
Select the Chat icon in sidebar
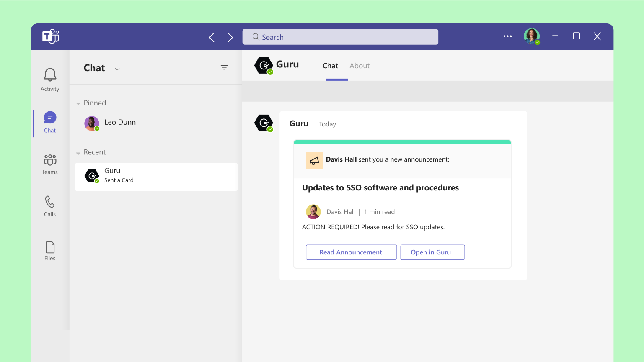coord(50,122)
